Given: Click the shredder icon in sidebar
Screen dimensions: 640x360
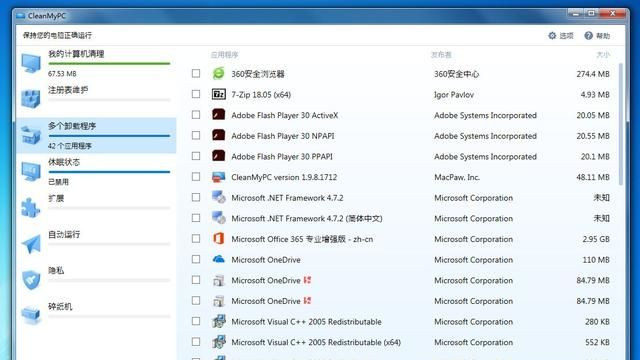Looking at the screenshot, I should click(31, 315).
